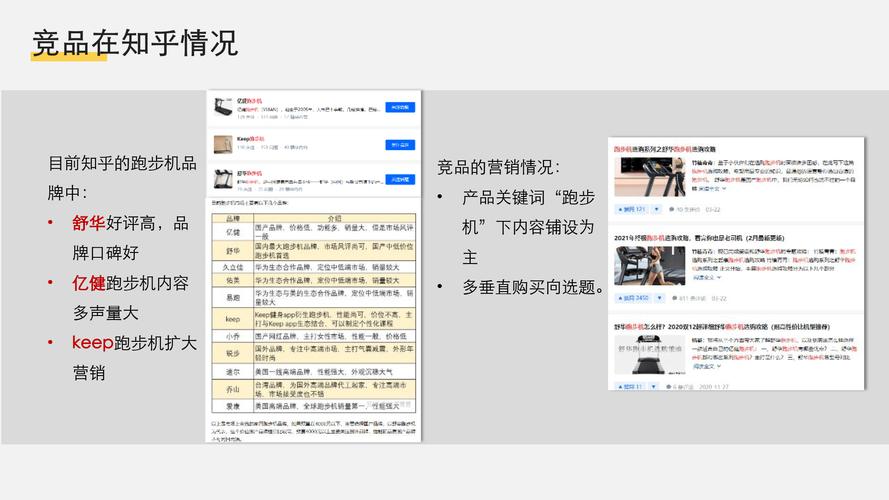The height and width of the screenshot is (500, 889).
Task: Open article 舒华跑步机怎么样？2020双12
Action: (722, 327)
